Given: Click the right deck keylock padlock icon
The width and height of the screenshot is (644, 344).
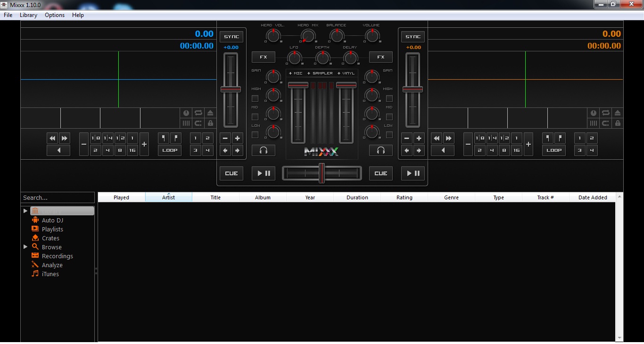Looking at the screenshot, I should tap(618, 123).
